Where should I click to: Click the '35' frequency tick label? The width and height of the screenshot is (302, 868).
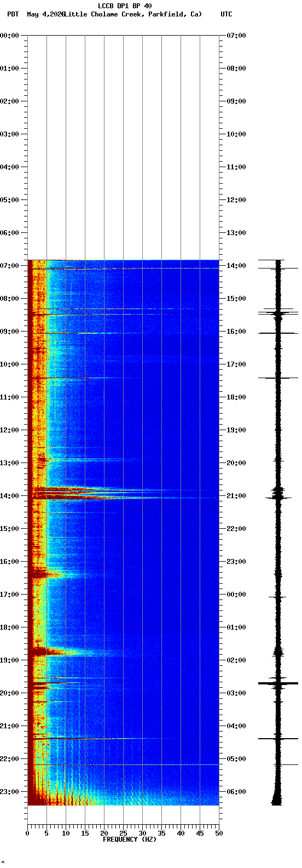click(161, 833)
